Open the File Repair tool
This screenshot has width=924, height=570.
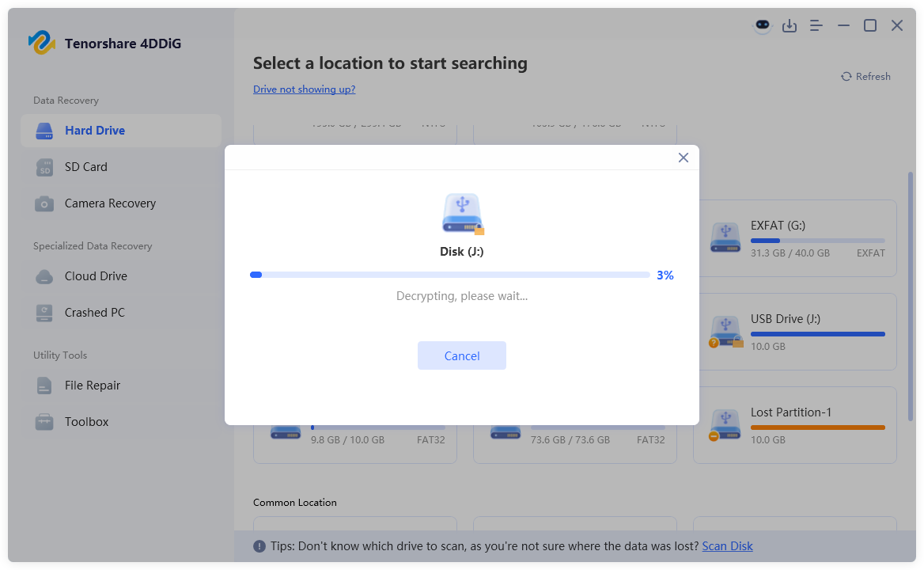pos(93,386)
